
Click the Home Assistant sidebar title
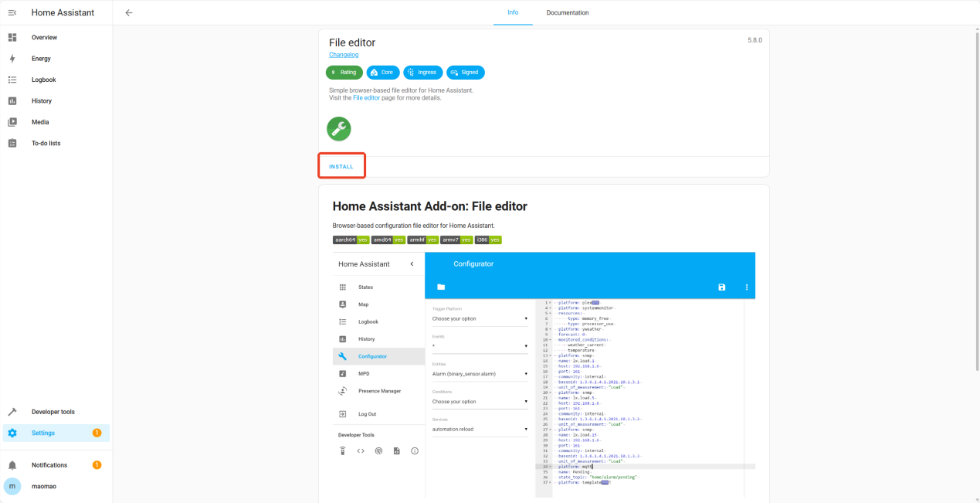63,12
